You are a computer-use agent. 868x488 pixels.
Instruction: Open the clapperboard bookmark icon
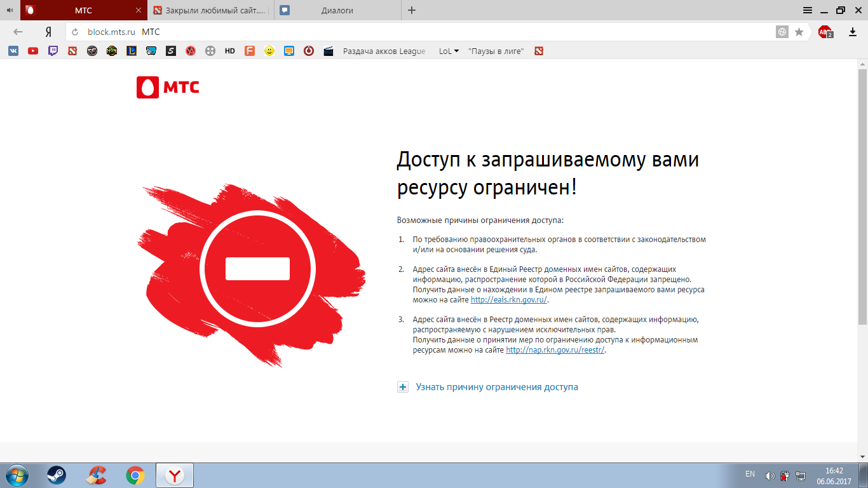click(329, 51)
